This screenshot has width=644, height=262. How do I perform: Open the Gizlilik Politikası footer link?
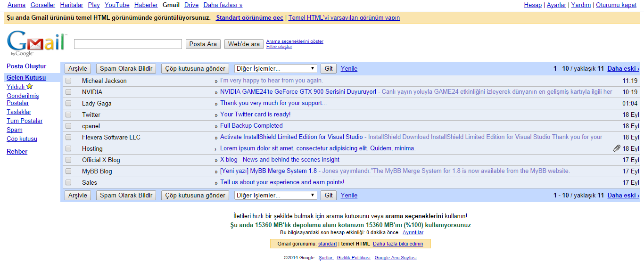click(x=354, y=258)
